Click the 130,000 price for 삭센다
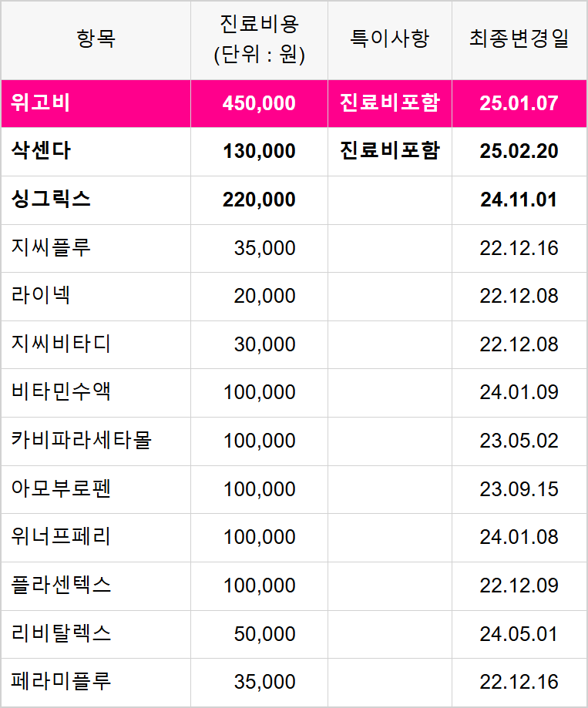Viewport: 588px width, 708px height. click(x=259, y=151)
